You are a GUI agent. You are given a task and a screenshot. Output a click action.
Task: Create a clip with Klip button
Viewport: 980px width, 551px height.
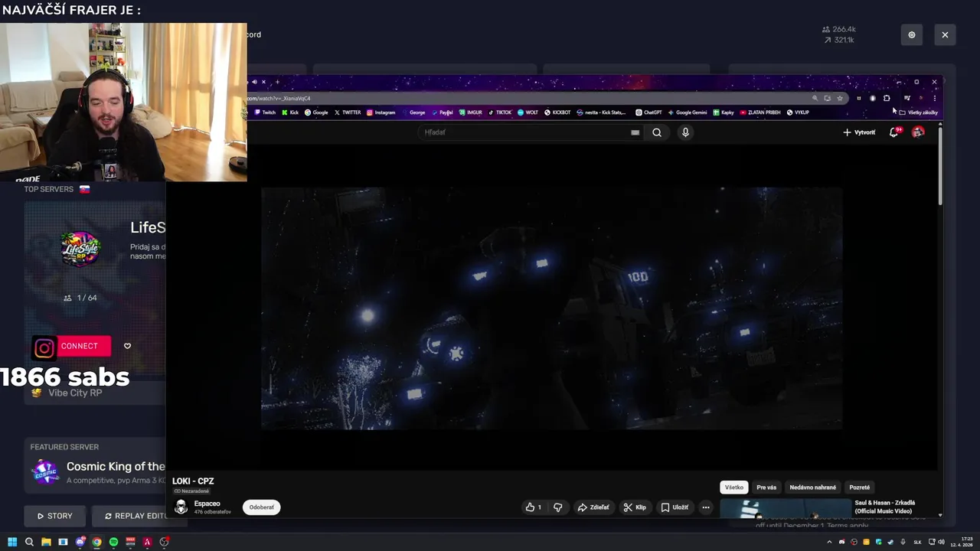[635, 507]
